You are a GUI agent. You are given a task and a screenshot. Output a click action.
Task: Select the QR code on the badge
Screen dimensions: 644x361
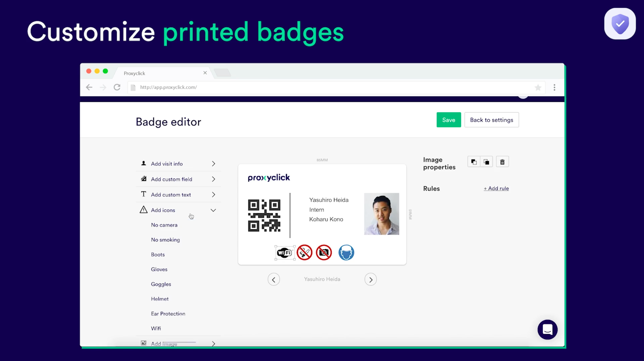[x=264, y=216]
